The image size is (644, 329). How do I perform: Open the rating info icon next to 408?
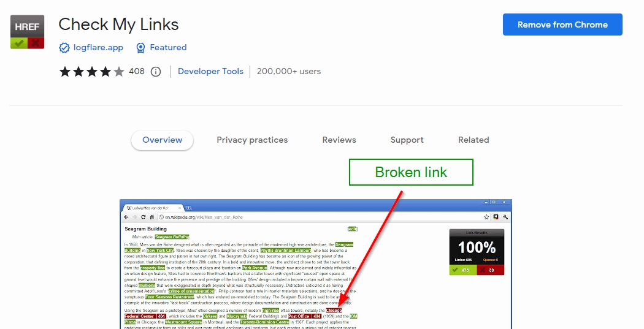156,72
